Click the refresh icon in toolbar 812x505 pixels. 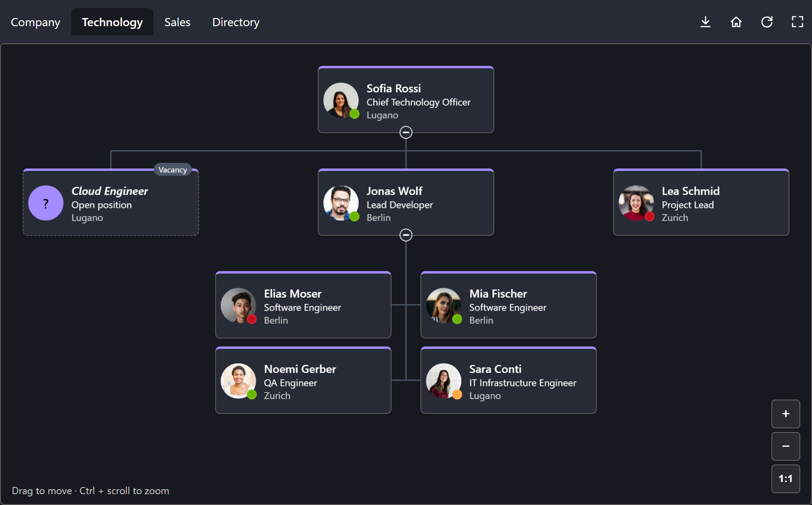pyautogui.click(x=767, y=22)
